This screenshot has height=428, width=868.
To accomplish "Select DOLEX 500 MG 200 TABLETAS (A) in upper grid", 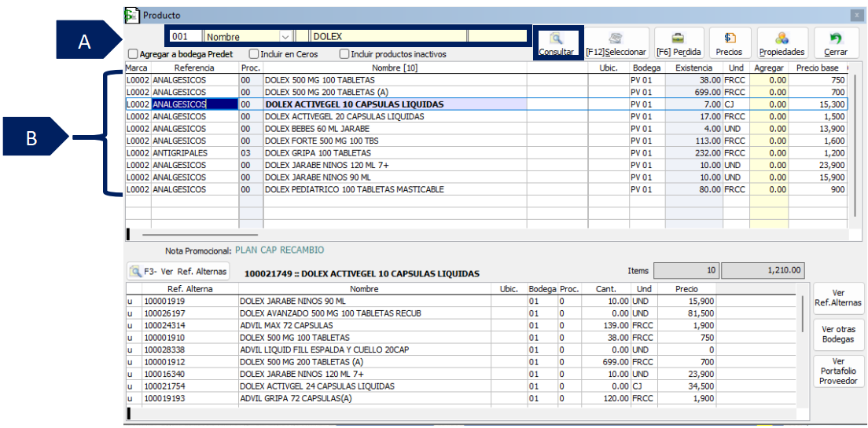I will tap(486, 93).
